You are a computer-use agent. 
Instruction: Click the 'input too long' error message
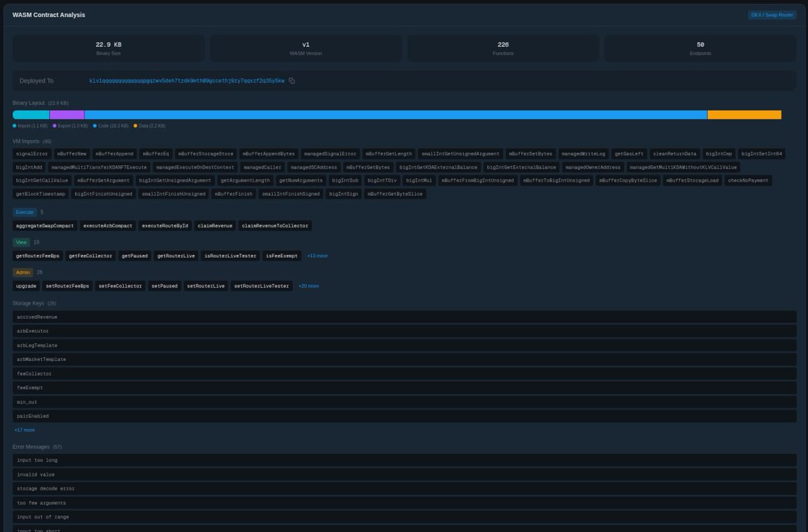pos(404,461)
